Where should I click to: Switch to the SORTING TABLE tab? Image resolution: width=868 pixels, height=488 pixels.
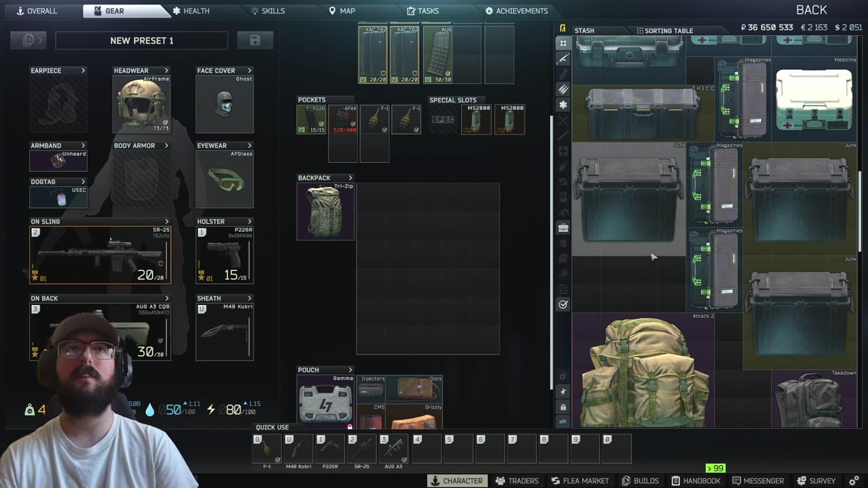[665, 30]
